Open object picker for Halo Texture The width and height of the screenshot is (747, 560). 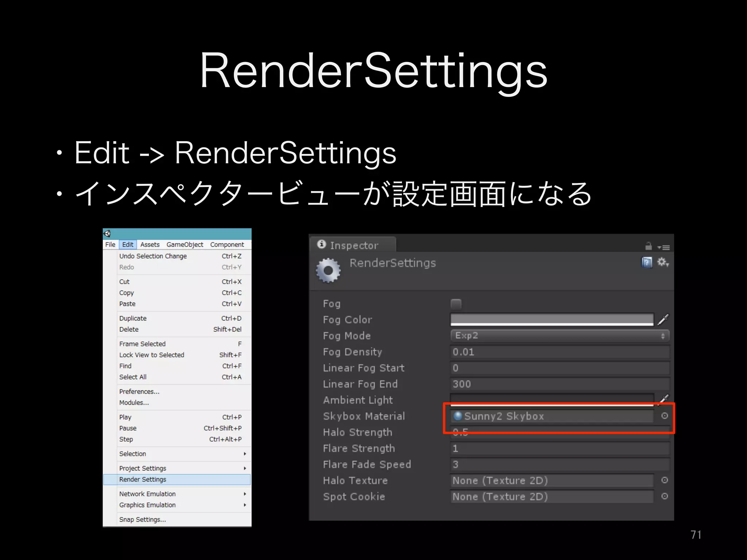pyautogui.click(x=665, y=480)
